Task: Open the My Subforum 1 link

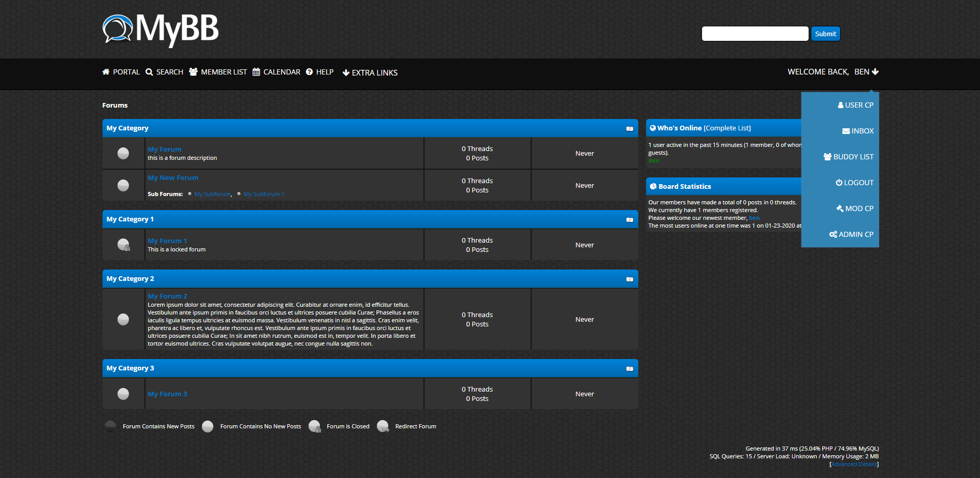Action: click(264, 194)
